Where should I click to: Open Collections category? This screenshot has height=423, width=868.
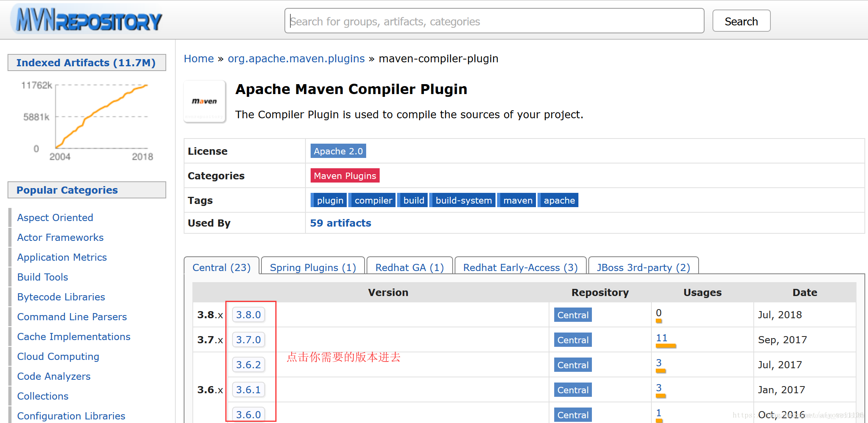click(43, 396)
